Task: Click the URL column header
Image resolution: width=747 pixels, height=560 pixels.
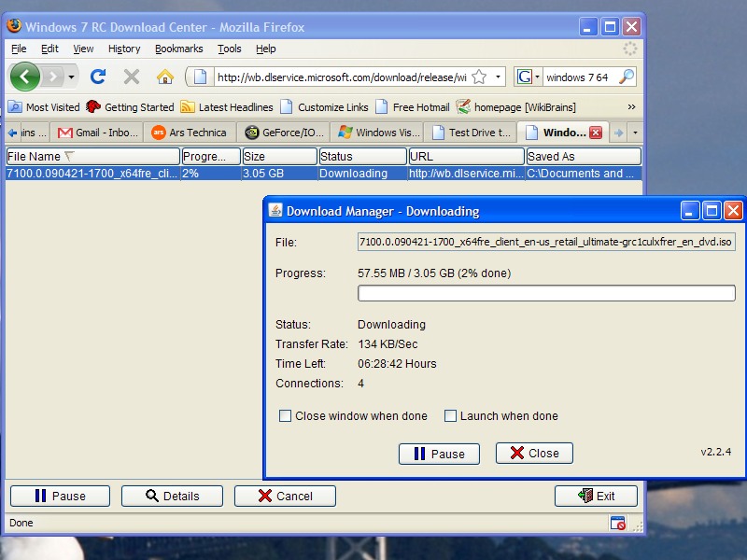Action: pyautogui.click(x=466, y=156)
